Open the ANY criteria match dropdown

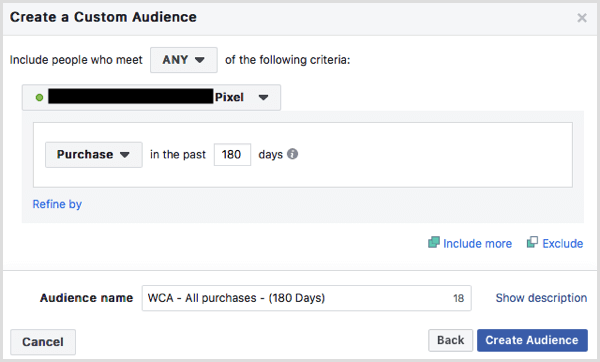point(184,60)
